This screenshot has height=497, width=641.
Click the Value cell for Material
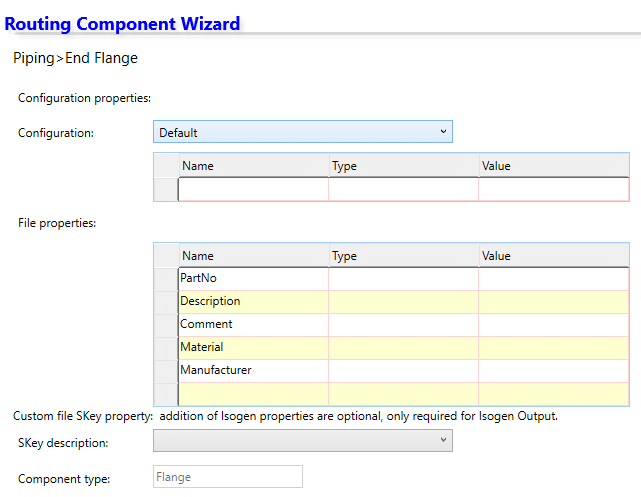pos(554,348)
